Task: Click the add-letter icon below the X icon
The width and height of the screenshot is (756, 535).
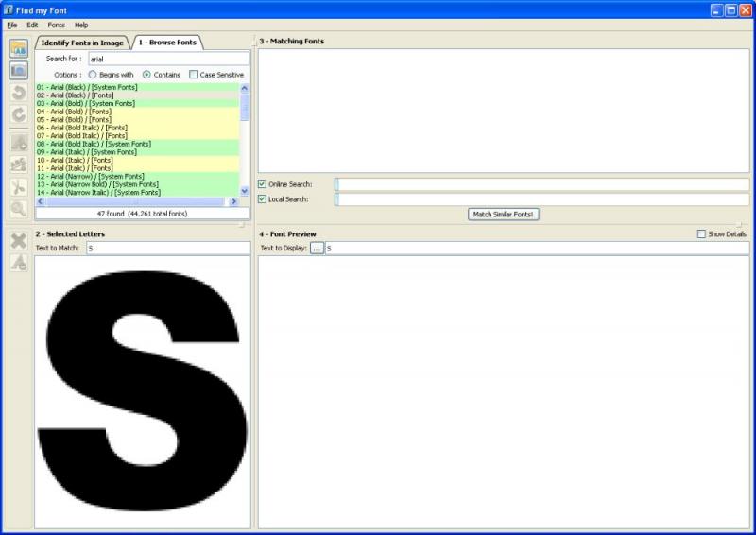Action: point(19,263)
